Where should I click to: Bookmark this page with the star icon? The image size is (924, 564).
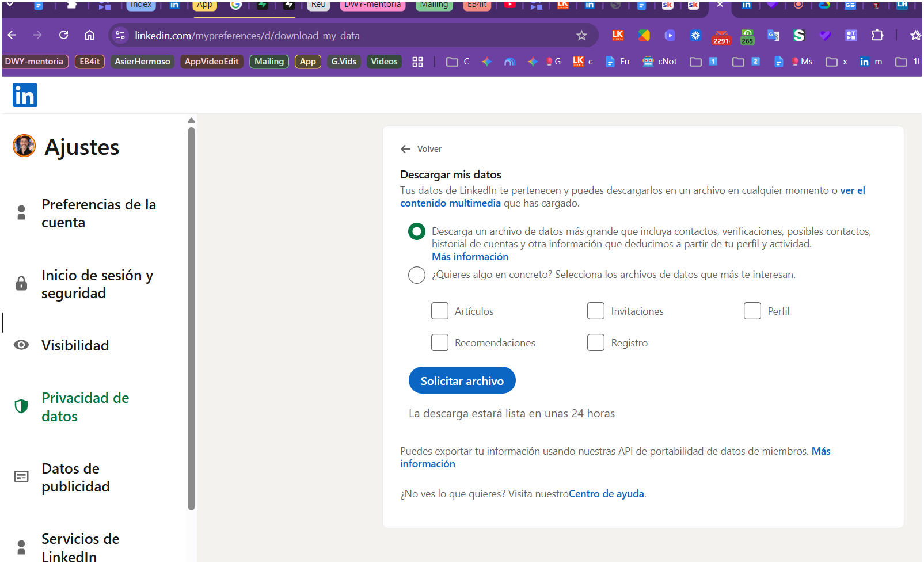581,35
